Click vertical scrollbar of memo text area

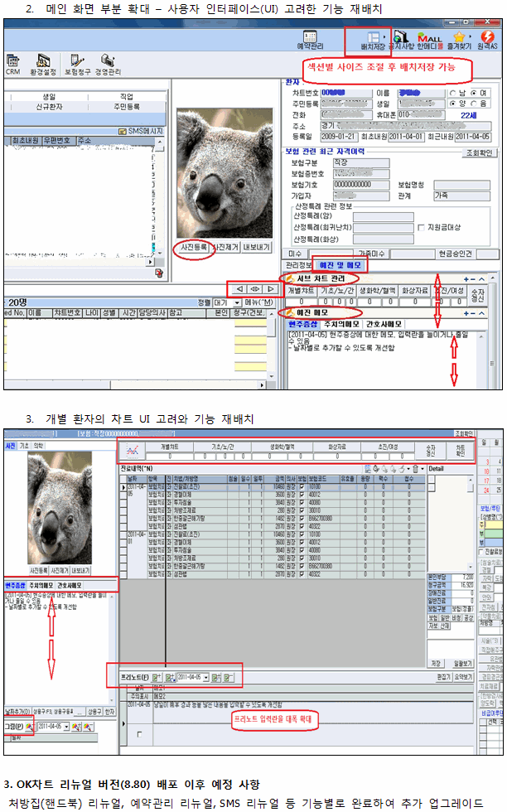[x=481, y=360]
